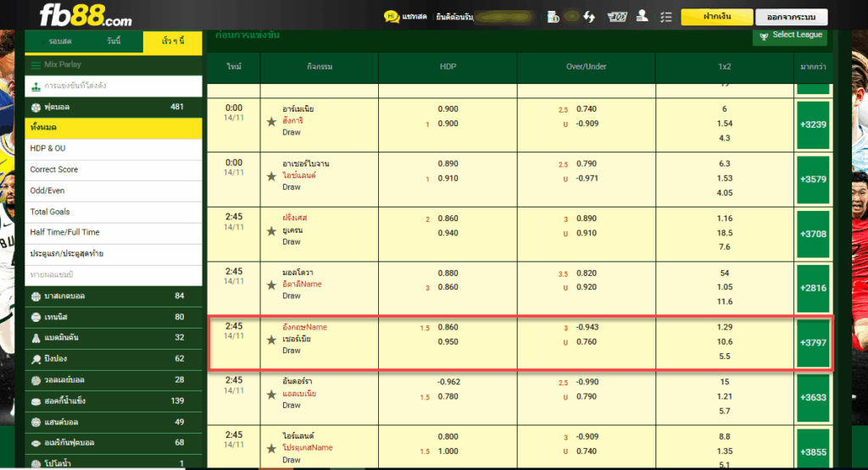Screen dimensions: 868x470
Task: Click the football icon beside ฟุตบอล
Action: pos(36,108)
